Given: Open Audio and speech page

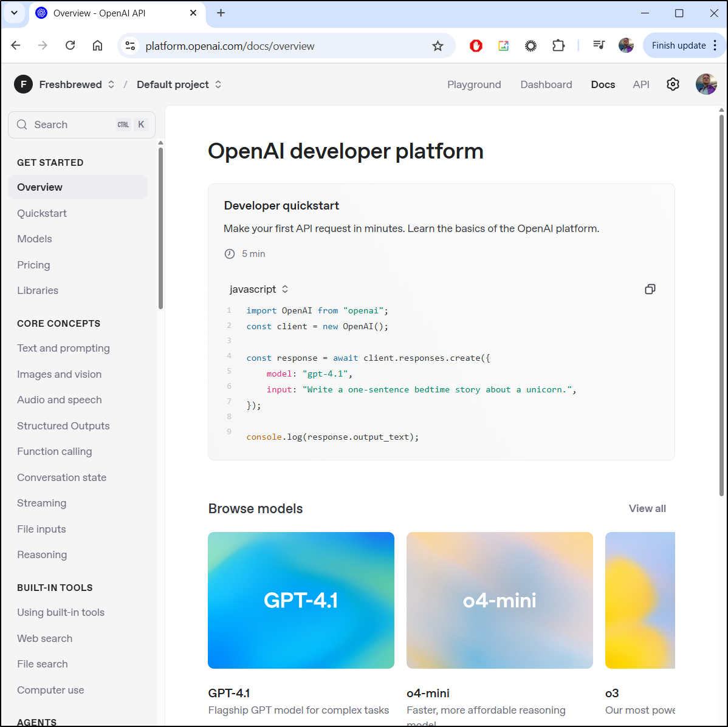Looking at the screenshot, I should tap(59, 400).
